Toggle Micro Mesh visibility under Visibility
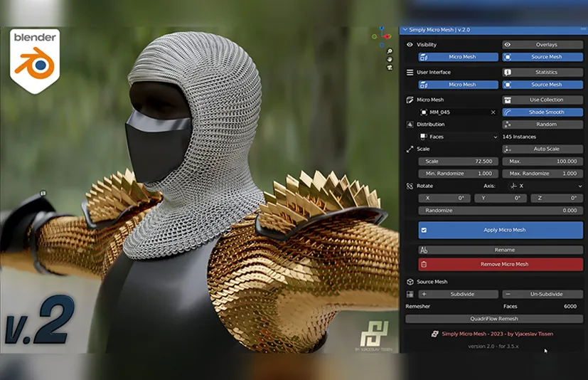588x380 pixels. click(457, 57)
